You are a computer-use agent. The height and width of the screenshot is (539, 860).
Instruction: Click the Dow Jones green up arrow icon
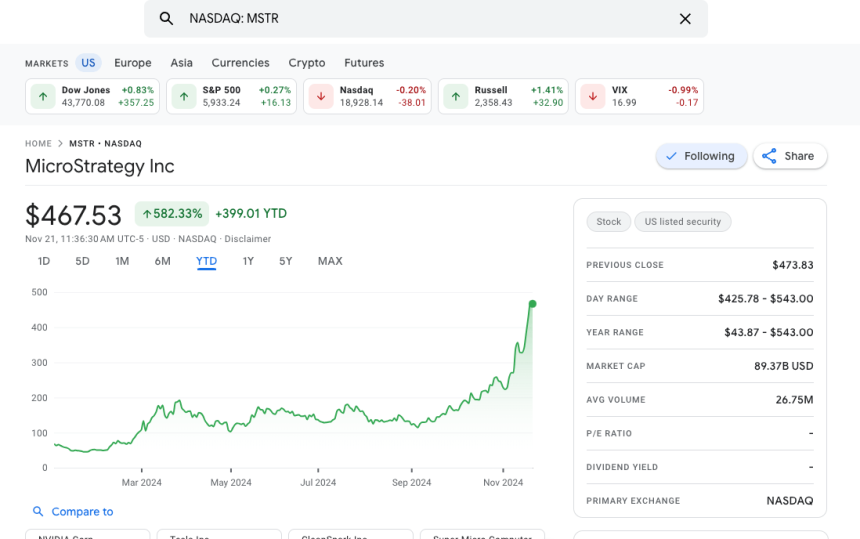pos(43,97)
